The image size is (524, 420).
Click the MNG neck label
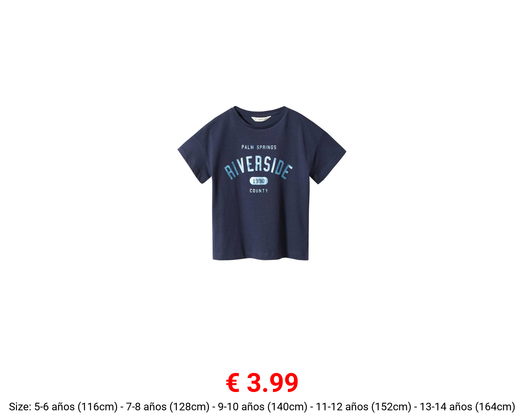click(261, 119)
